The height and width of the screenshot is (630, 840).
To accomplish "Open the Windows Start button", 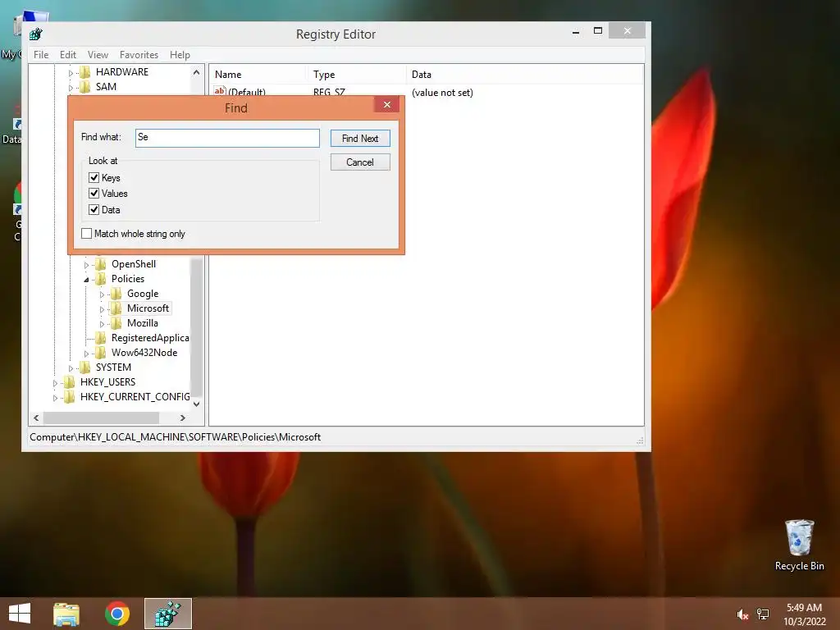I will click(x=20, y=614).
